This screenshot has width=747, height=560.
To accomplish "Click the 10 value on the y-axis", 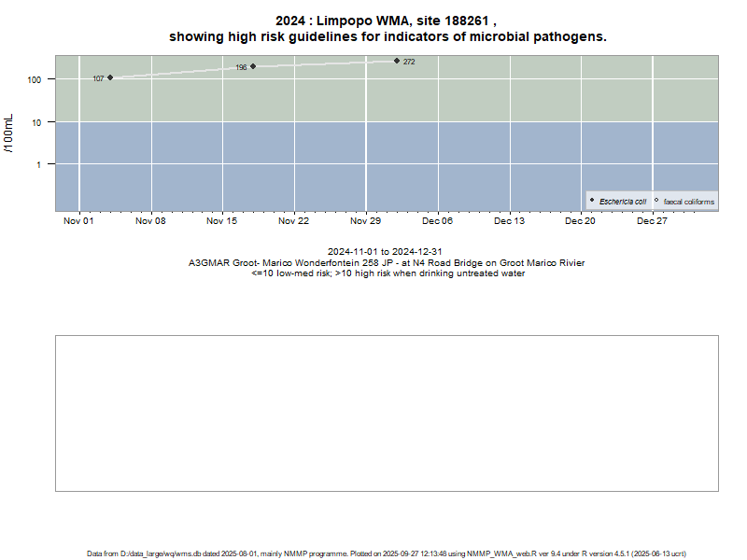I will pos(38,122).
